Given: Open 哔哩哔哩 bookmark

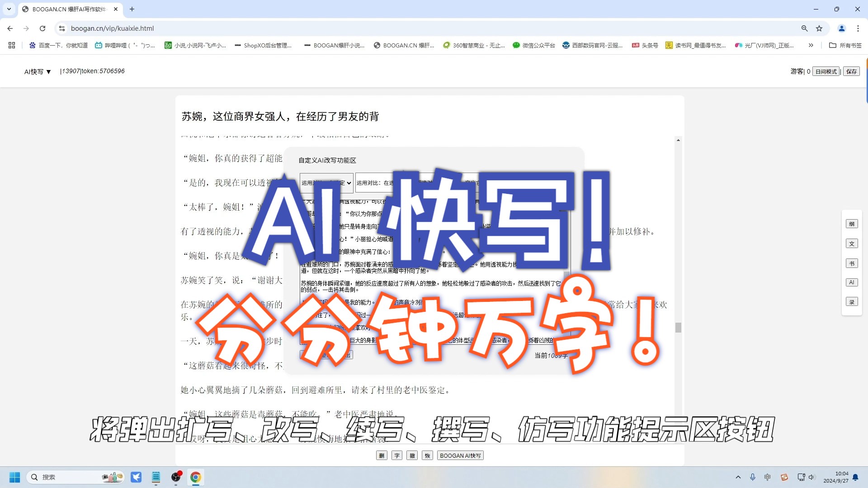Looking at the screenshot, I should (x=125, y=45).
